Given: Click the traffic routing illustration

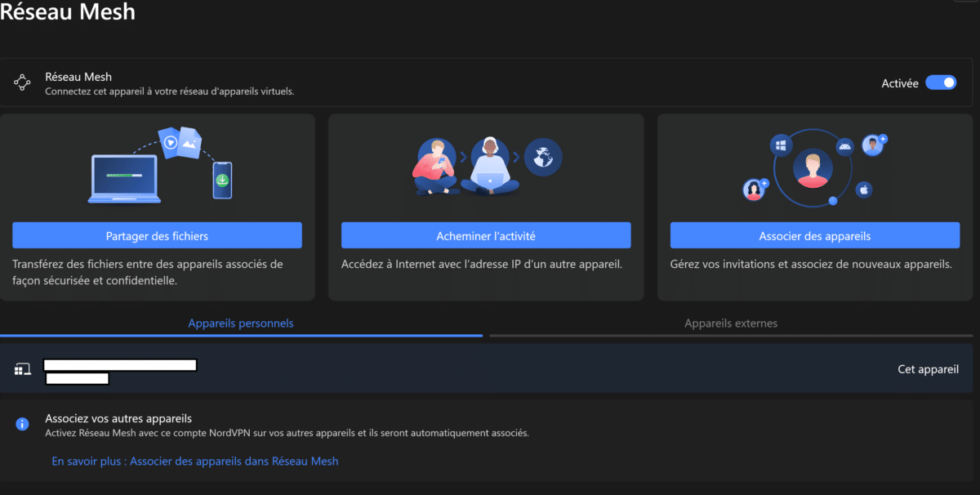Looking at the screenshot, I should coord(487,164).
